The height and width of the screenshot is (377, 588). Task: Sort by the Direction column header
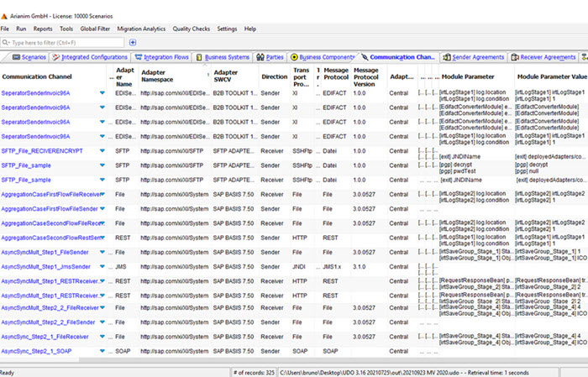coord(274,76)
